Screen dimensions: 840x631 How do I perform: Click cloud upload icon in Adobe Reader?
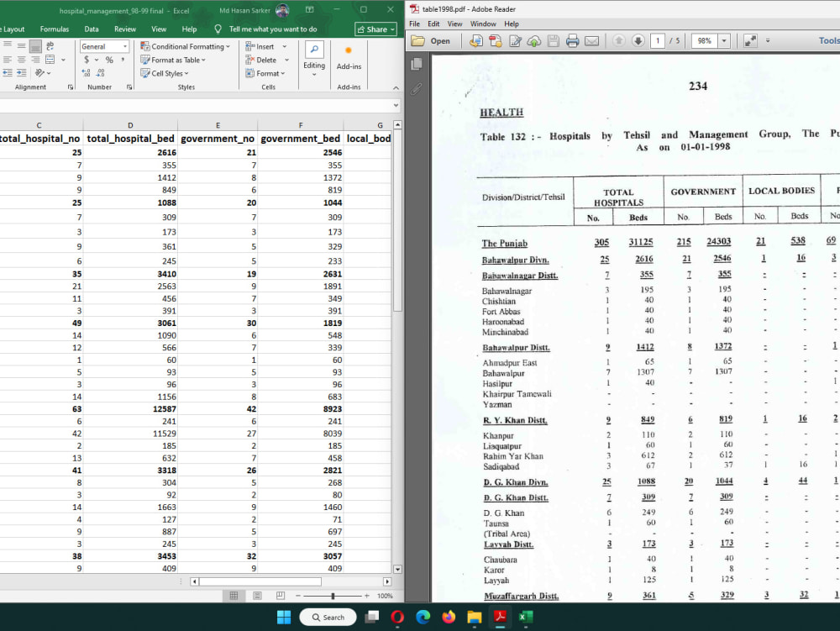(x=534, y=40)
